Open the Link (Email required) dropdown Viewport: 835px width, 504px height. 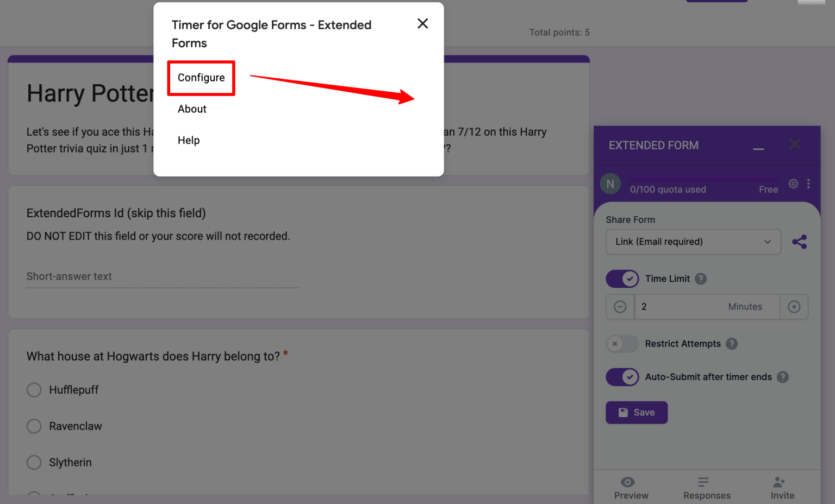pyautogui.click(x=693, y=242)
